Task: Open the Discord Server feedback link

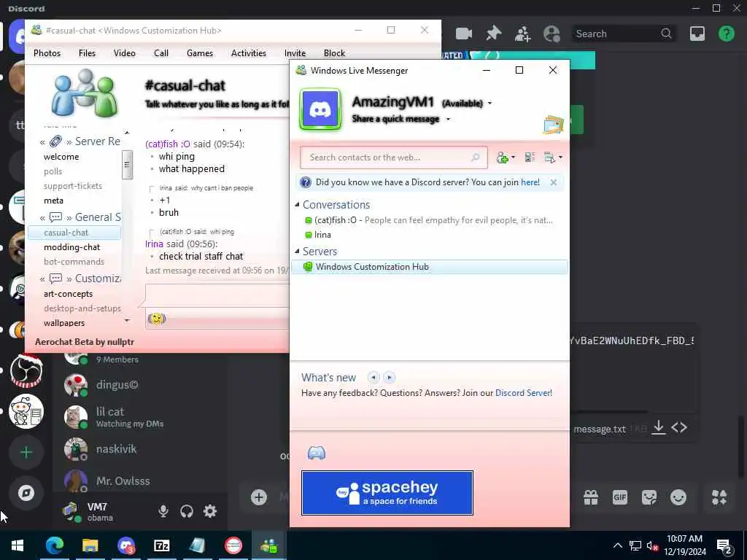Action: coord(524,393)
